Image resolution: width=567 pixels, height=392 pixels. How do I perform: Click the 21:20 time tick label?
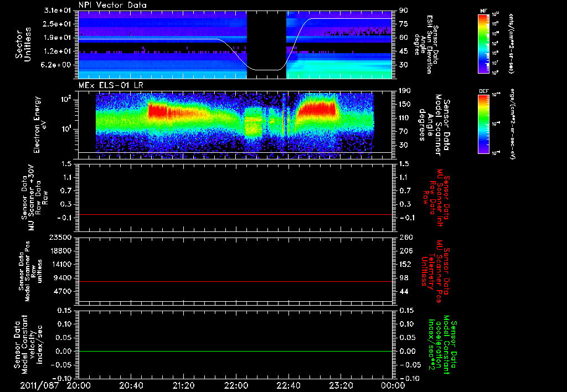click(x=183, y=385)
